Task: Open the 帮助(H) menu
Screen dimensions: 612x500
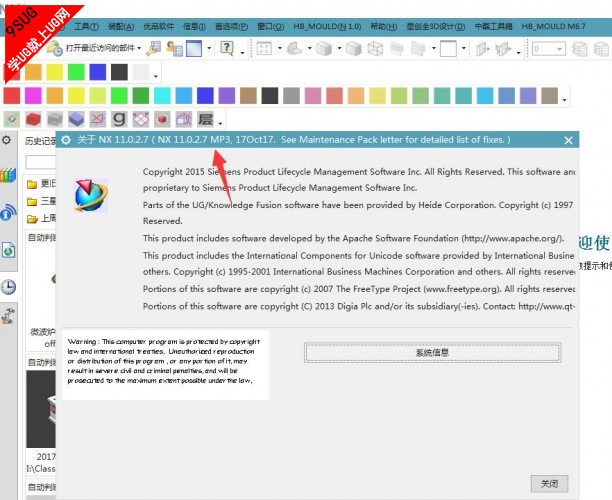Action: point(384,27)
